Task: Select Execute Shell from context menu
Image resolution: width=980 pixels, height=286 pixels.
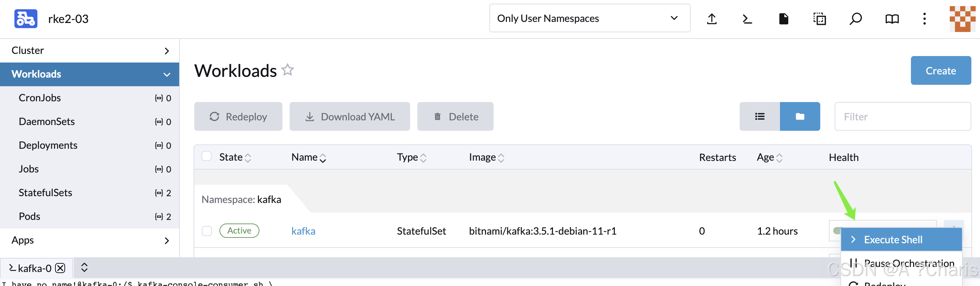Action: click(901, 240)
